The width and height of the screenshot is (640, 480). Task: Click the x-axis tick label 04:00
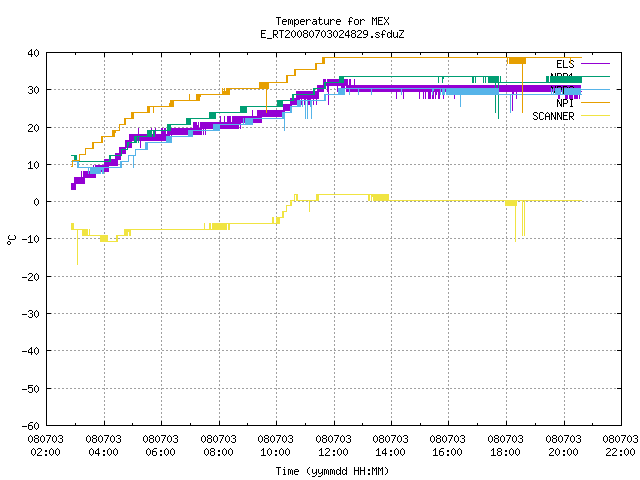(x=104, y=452)
